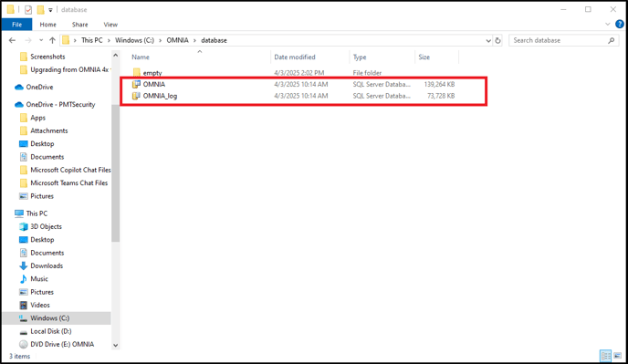
Task: Open the Attachments folder in sidebar
Action: [x=49, y=131]
